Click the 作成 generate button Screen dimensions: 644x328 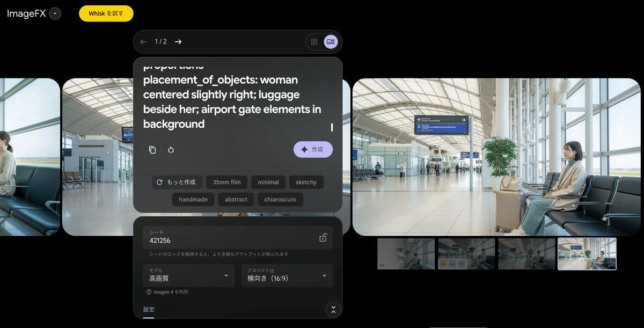coord(313,150)
